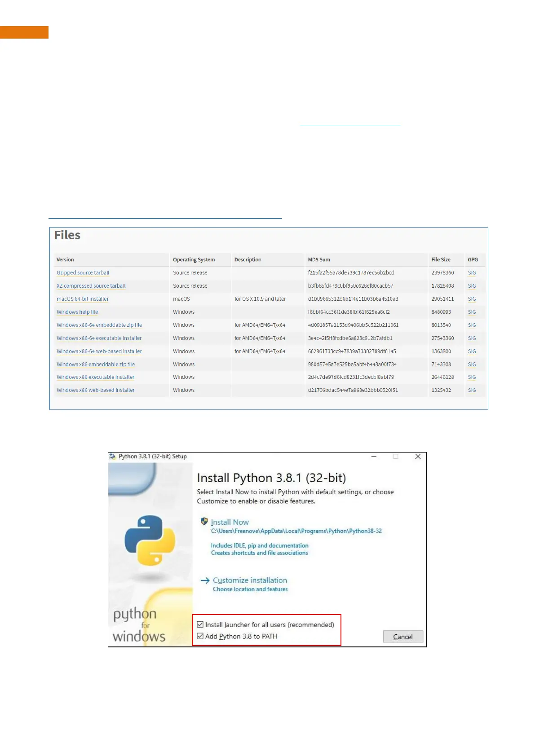535x756 pixels.
Task: Open Windows x86-64 embeddable zip file
Action: [x=99, y=325]
